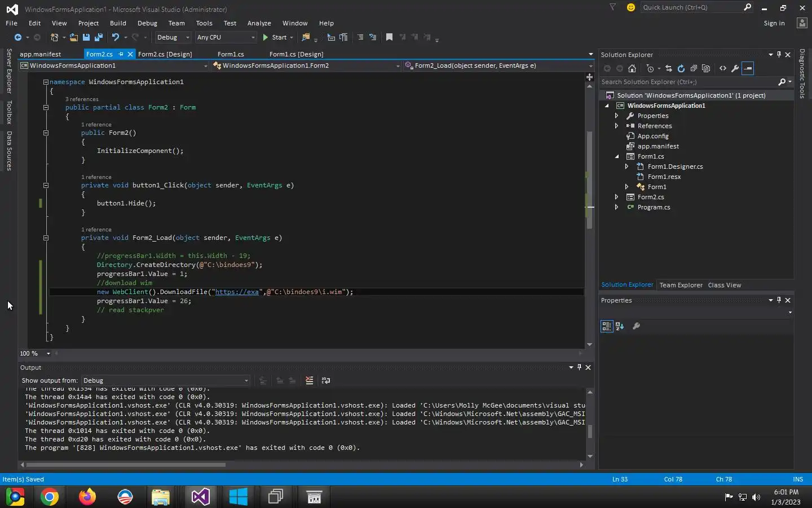Open the Show output from dropdown
812x508 pixels.
(x=166, y=380)
